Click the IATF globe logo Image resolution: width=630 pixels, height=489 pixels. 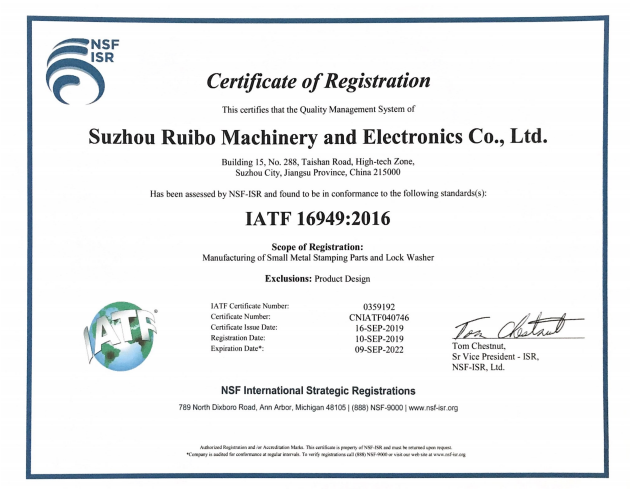pyautogui.click(x=120, y=336)
